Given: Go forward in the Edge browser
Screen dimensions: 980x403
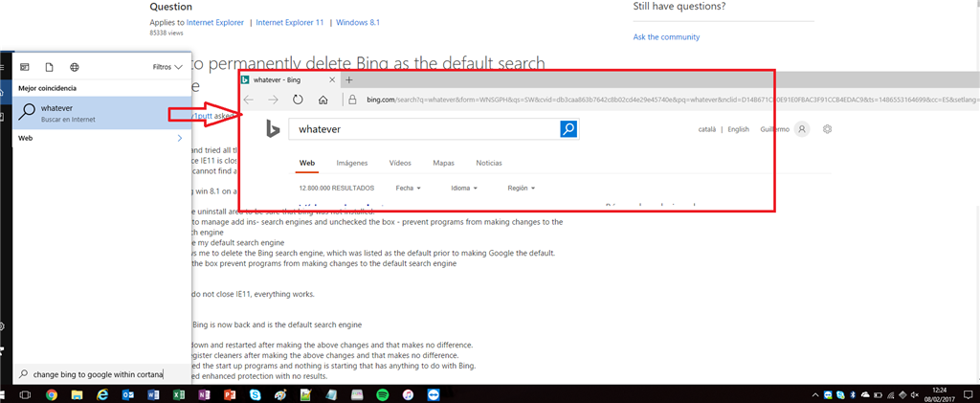Looking at the screenshot, I should point(273,100).
